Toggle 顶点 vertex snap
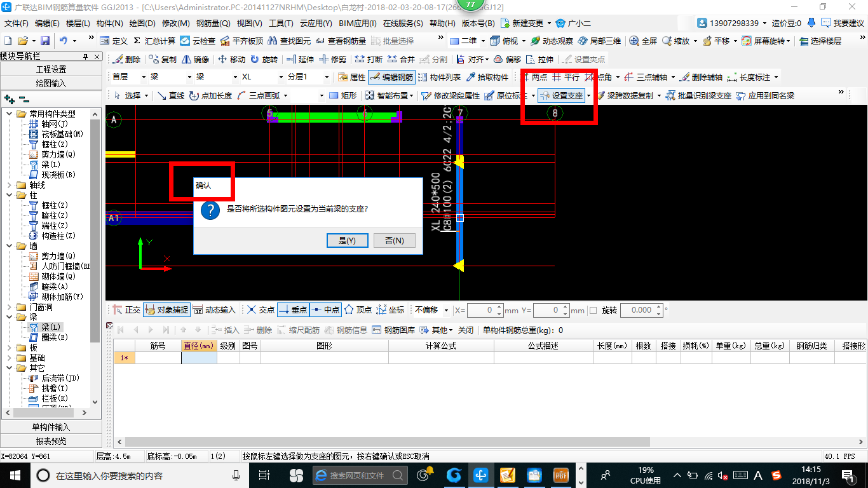The height and width of the screenshot is (488, 868). 358,310
